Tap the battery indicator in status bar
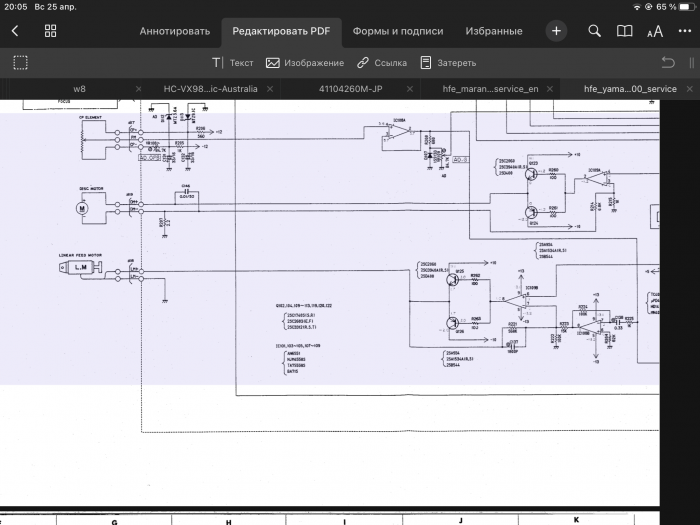700x525 pixels. 688,7
